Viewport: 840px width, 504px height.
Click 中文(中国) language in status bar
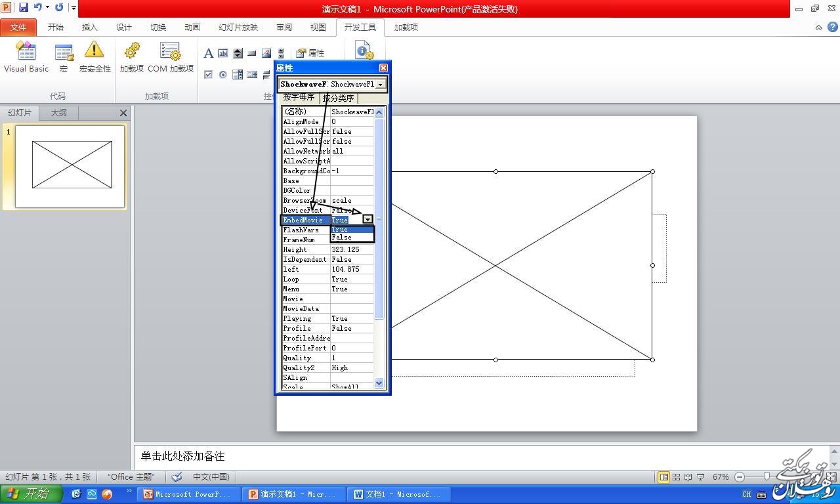tap(211, 477)
